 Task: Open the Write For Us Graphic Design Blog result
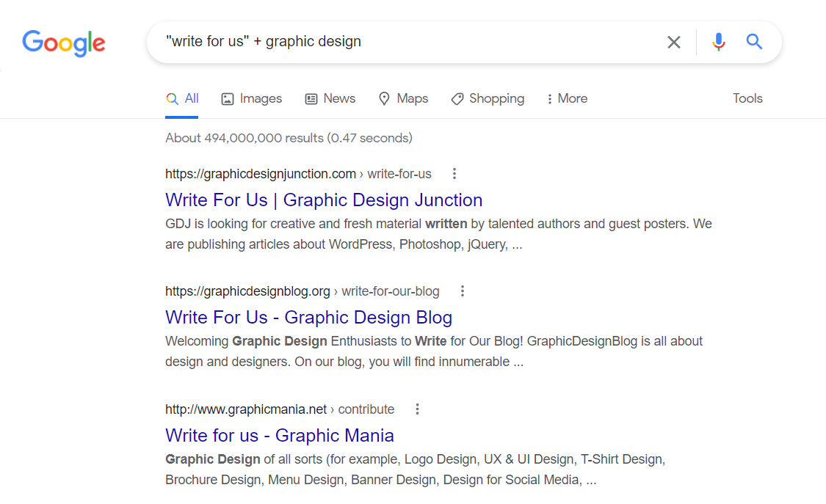coord(308,317)
